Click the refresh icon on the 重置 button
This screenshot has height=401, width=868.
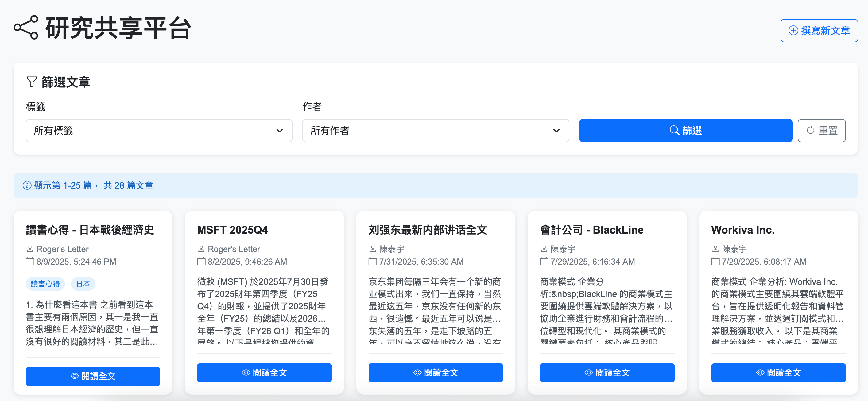[x=810, y=131]
